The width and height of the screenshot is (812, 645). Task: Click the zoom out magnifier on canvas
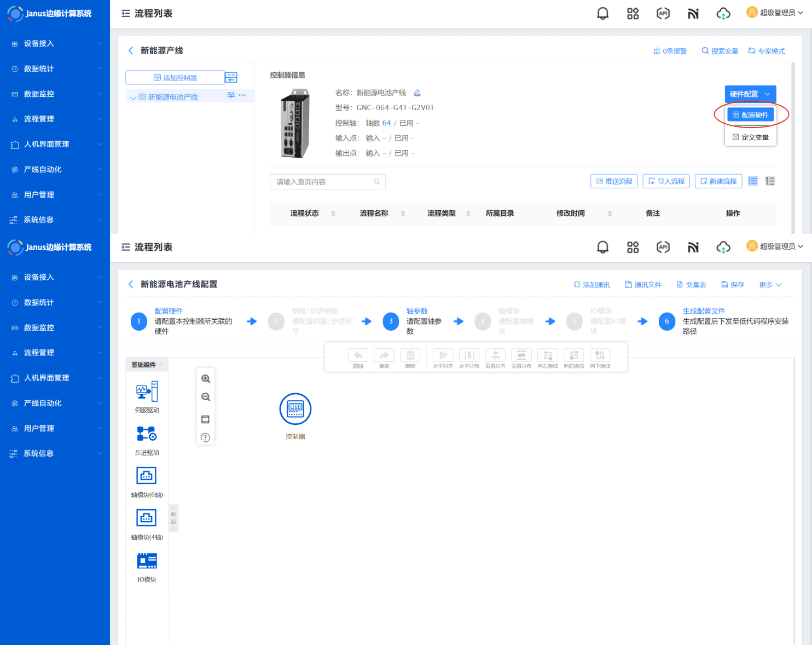coord(206,398)
